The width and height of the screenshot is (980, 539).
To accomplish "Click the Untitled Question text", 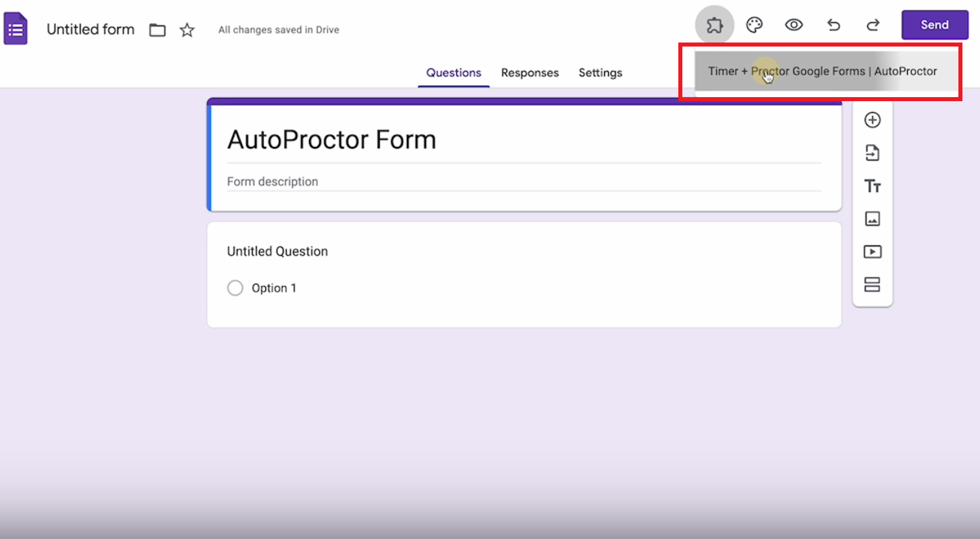I will (277, 252).
